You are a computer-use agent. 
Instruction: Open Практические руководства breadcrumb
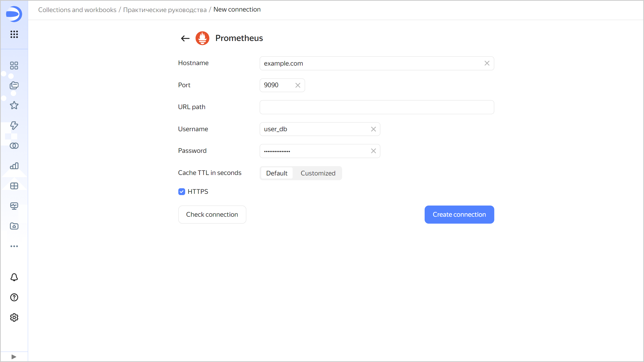pos(165,10)
